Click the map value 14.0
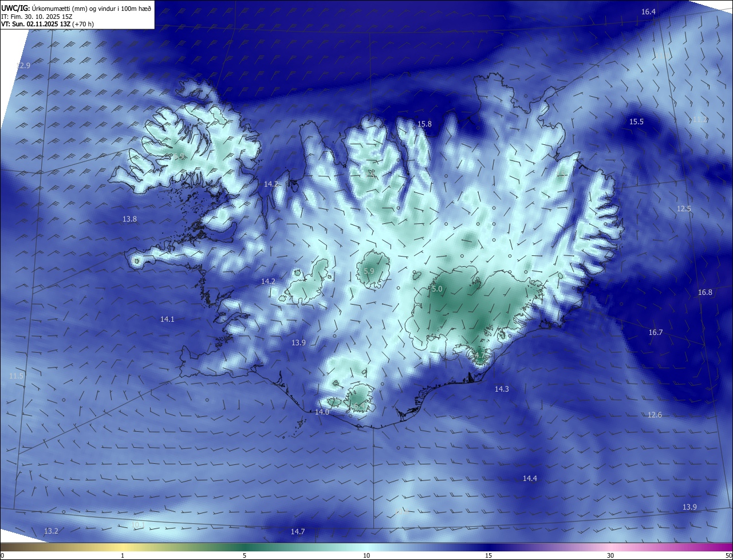The width and height of the screenshot is (733, 560). [322, 412]
